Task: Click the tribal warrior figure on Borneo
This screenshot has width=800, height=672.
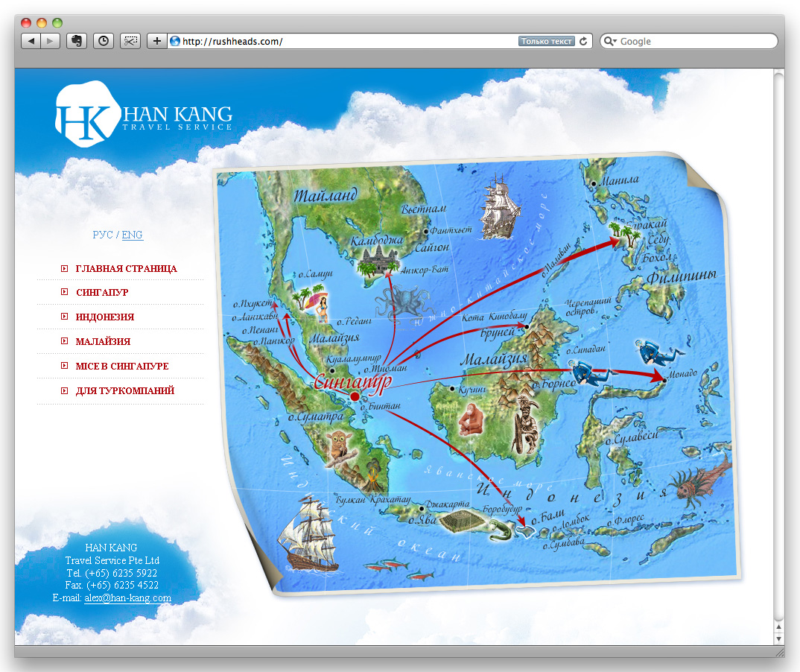Action: [x=525, y=426]
